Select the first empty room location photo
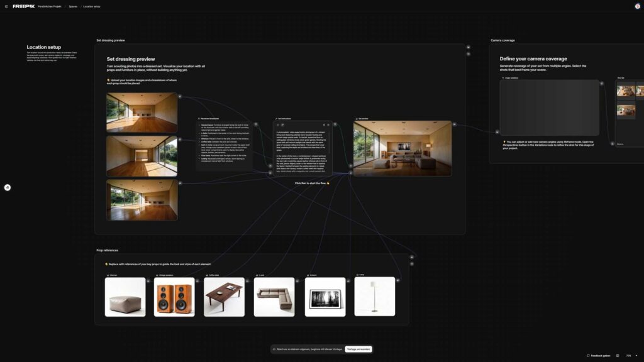The height and width of the screenshot is (362, 644). [142, 112]
